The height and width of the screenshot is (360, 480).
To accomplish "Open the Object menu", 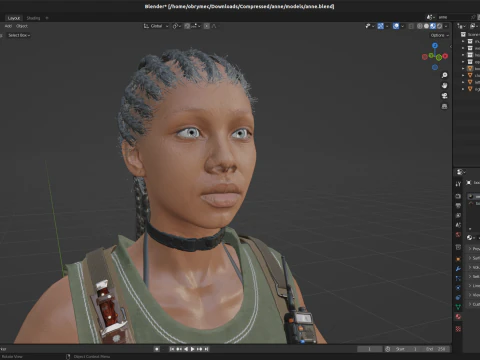I will pos(22,26).
